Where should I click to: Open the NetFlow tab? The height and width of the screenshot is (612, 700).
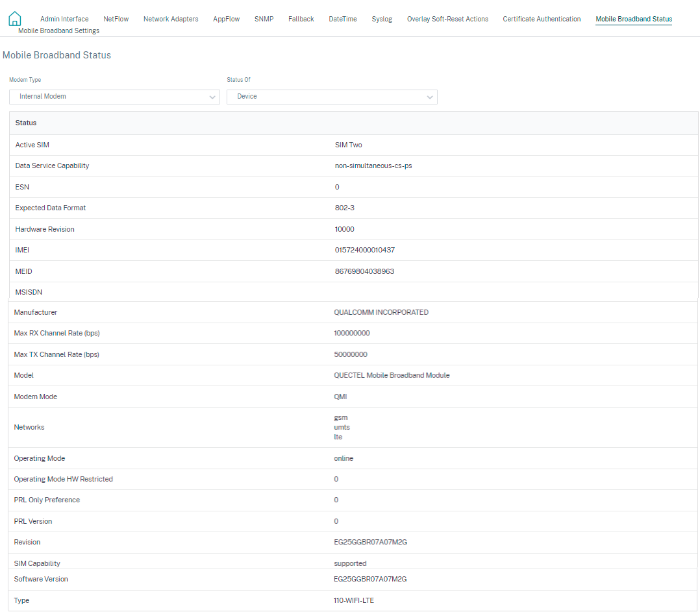116,19
